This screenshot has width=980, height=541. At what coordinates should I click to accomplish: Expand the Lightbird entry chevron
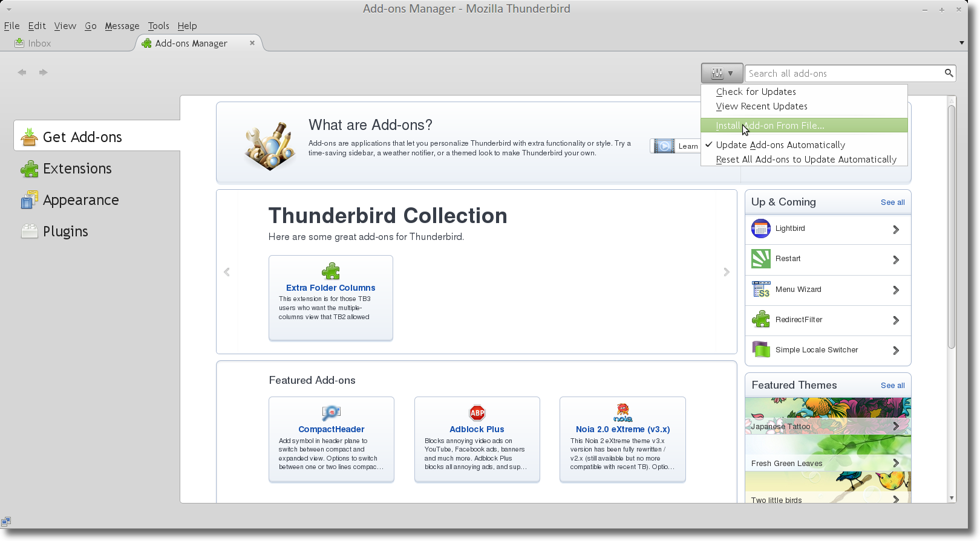[x=896, y=230]
